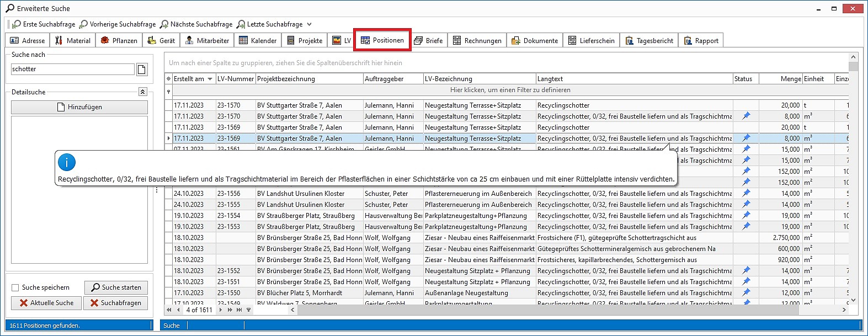868x336 pixels.
Task: Switch to the Kalender tab
Action: click(x=258, y=40)
